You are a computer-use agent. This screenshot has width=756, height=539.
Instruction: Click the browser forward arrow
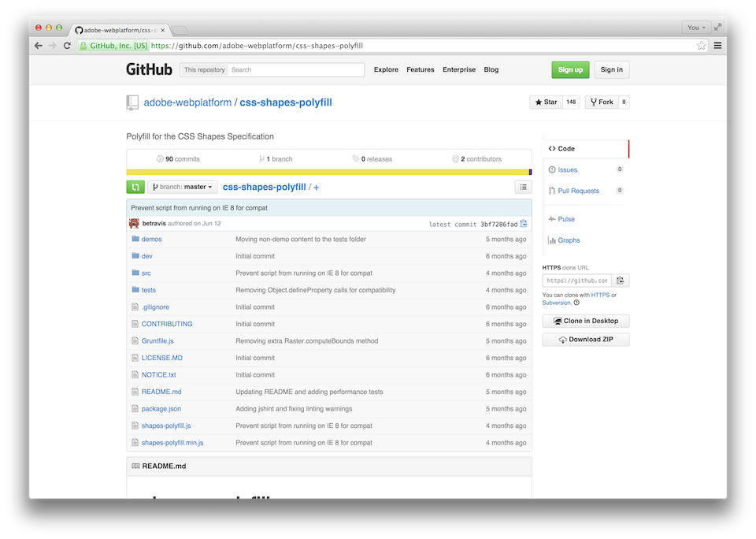(x=53, y=46)
